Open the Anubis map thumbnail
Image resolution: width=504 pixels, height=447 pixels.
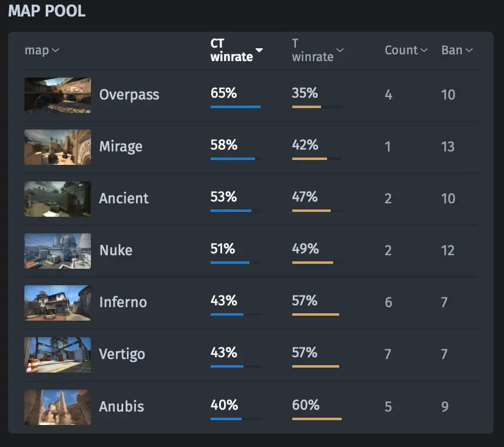57,407
